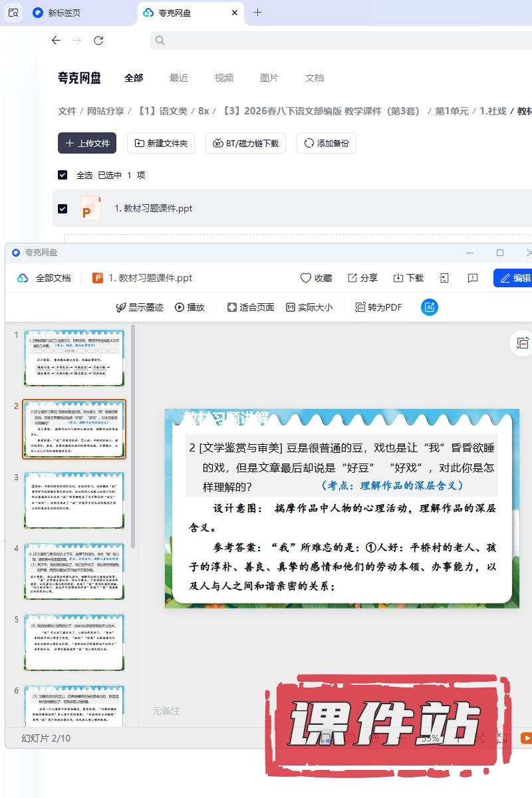The image size is (532, 798).
Task: Click the 新建文件夹 button
Action: (x=161, y=143)
